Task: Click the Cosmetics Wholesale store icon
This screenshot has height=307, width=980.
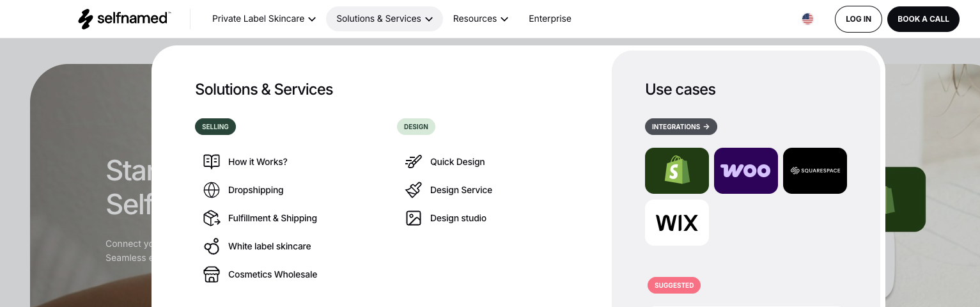Action: (212, 274)
